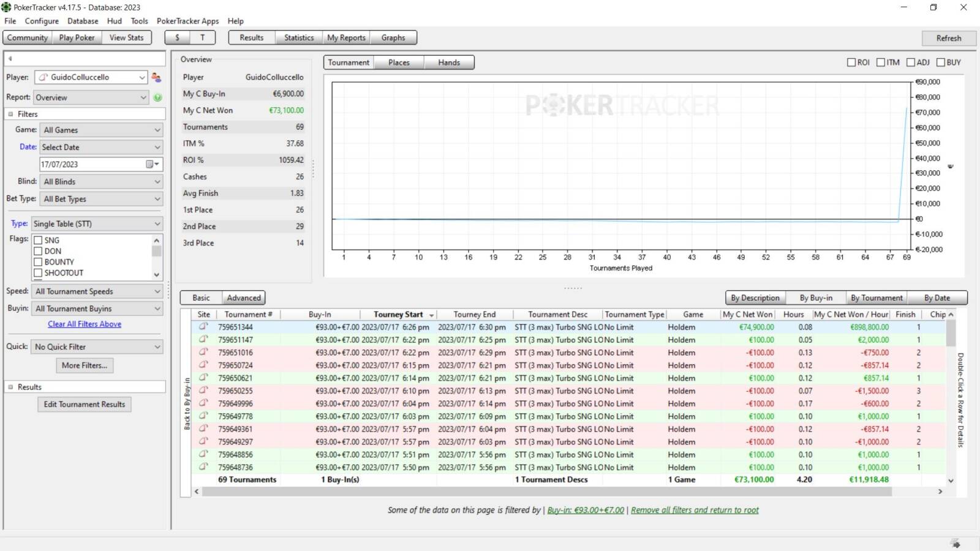This screenshot has height=551, width=980.
Task: Click site icon for tournament 759650621
Action: [x=203, y=378]
